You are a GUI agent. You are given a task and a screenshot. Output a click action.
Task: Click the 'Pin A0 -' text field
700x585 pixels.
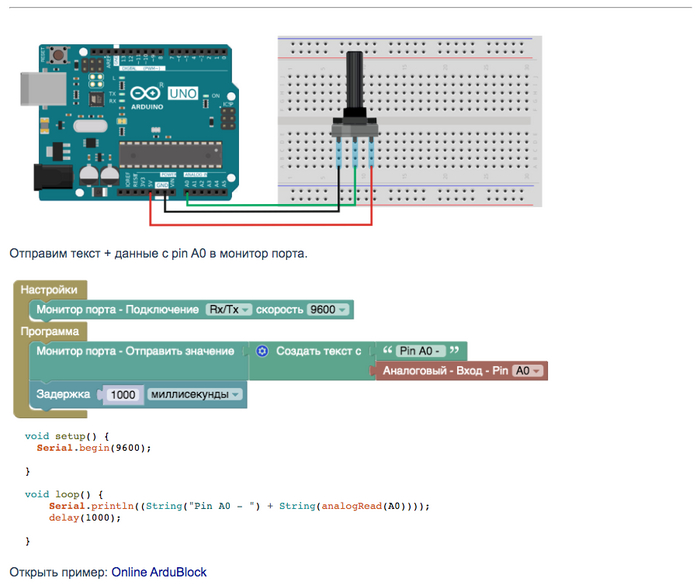(x=420, y=351)
